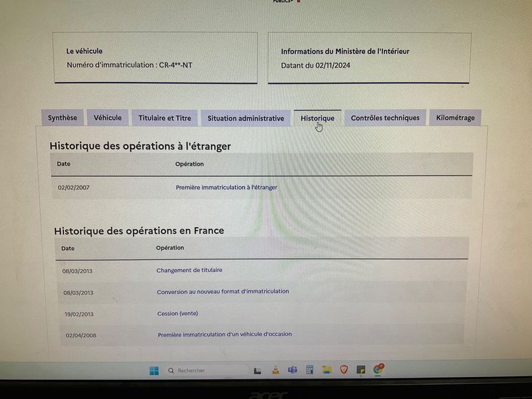Switch to the Chrome taskbar icon
This screenshot has height=399, width=532.
(x=378, y=369)
